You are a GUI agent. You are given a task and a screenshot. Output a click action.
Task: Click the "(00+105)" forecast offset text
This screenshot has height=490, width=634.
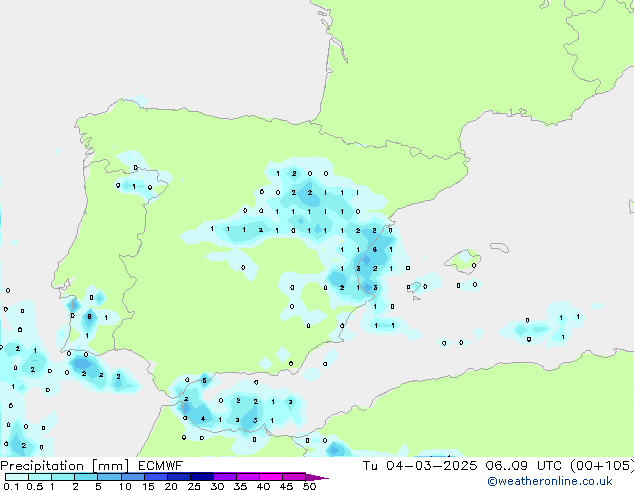tap(602, 466)
